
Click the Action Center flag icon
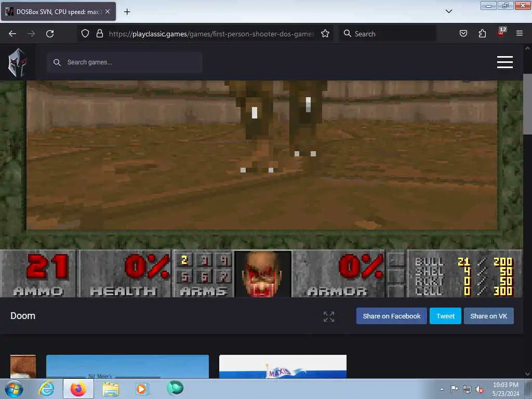(x=454, y=389)
